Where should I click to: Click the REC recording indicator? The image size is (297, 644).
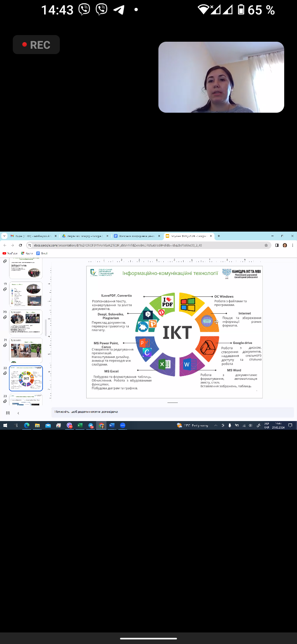pos(36,45)
